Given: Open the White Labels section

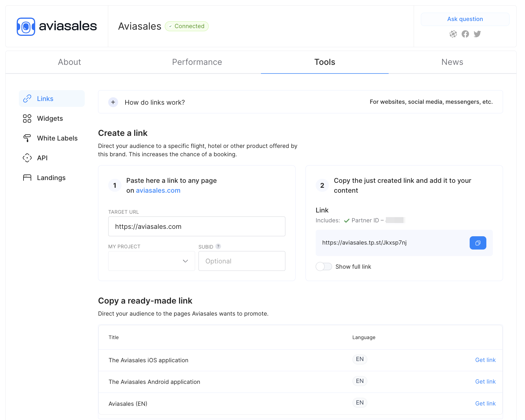Looking at the screenshot, I should pos(52,138).
